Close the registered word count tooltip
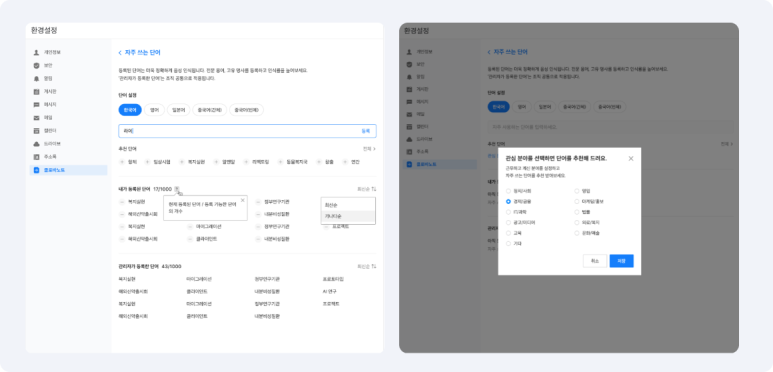 (x=243, y=200)
